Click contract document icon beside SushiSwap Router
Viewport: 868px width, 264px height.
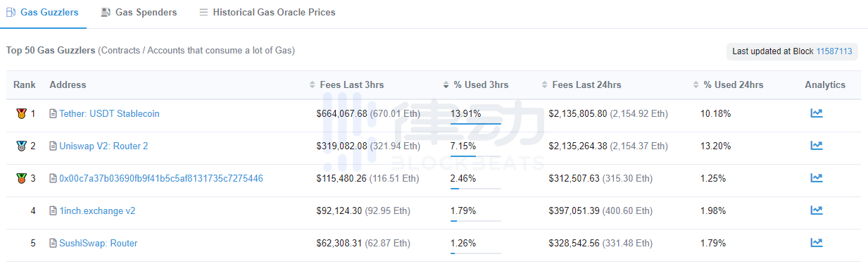pyautogui.click(x=53, y=243)
